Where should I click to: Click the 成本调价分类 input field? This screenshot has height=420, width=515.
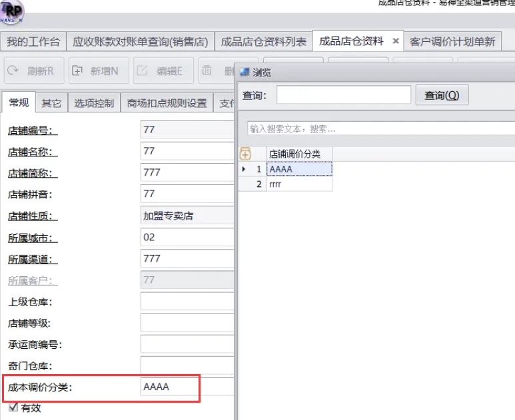pos(169,387)
